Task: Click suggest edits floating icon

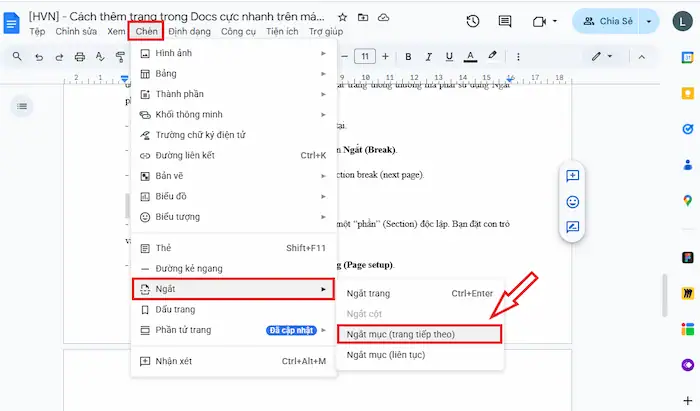Action: (573, 226)
